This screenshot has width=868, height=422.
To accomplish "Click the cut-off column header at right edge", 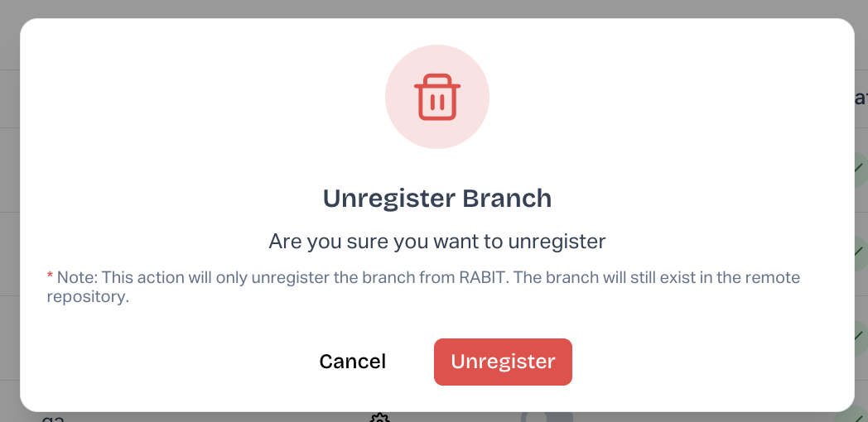I will pyautogui.click(x=861, y=98).
